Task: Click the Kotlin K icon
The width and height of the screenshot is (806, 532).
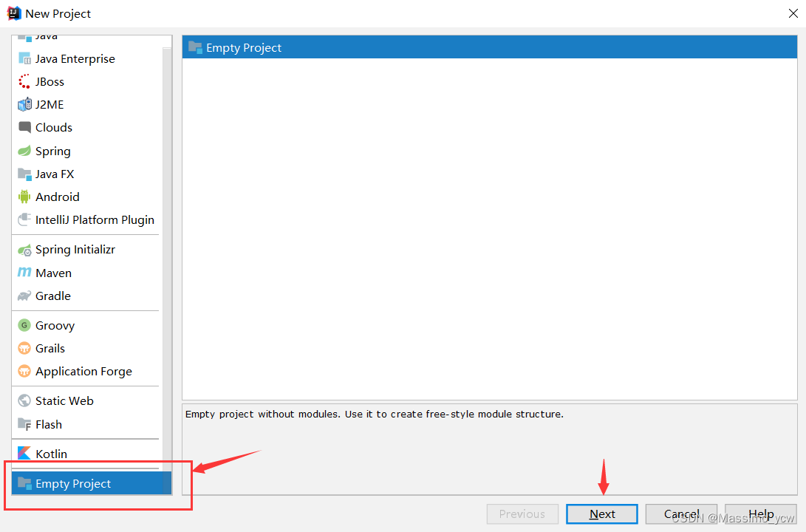Action: pos(24,453)
